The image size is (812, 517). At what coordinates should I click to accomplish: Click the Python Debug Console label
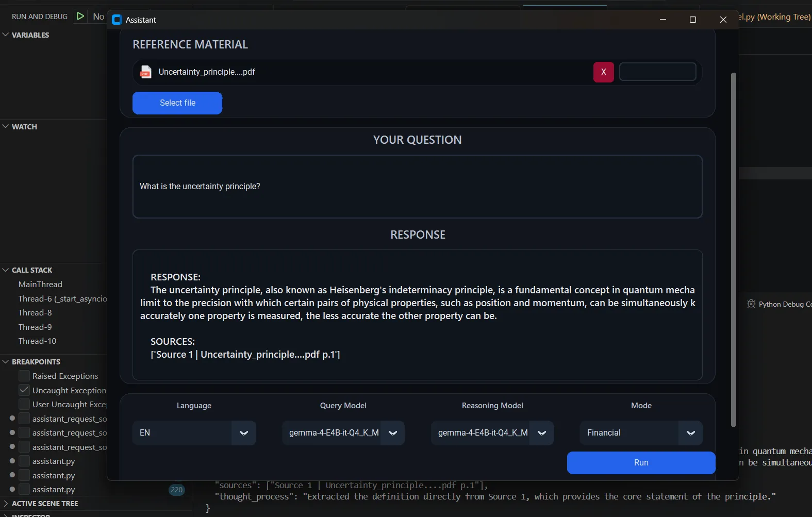[x=785, y=304]
